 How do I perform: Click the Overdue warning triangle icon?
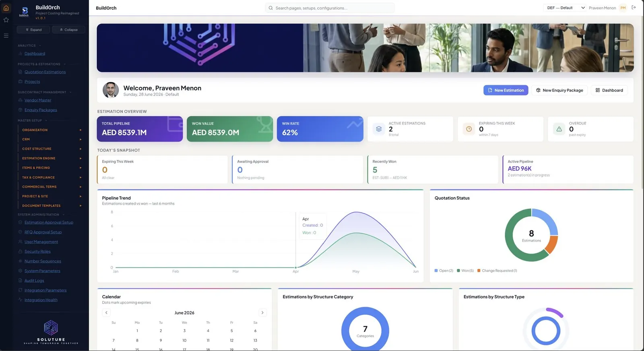pyautogui.click(x=559, y=129)
